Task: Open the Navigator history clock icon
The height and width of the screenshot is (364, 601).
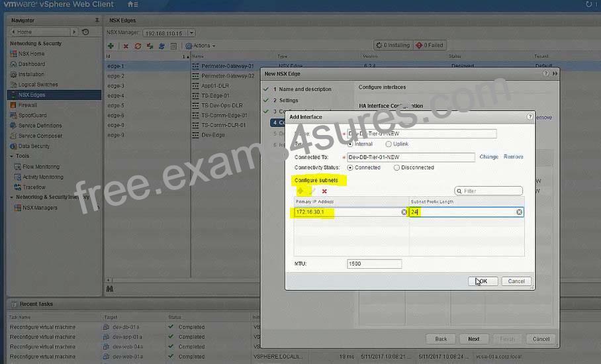Action: click(85, 32)
